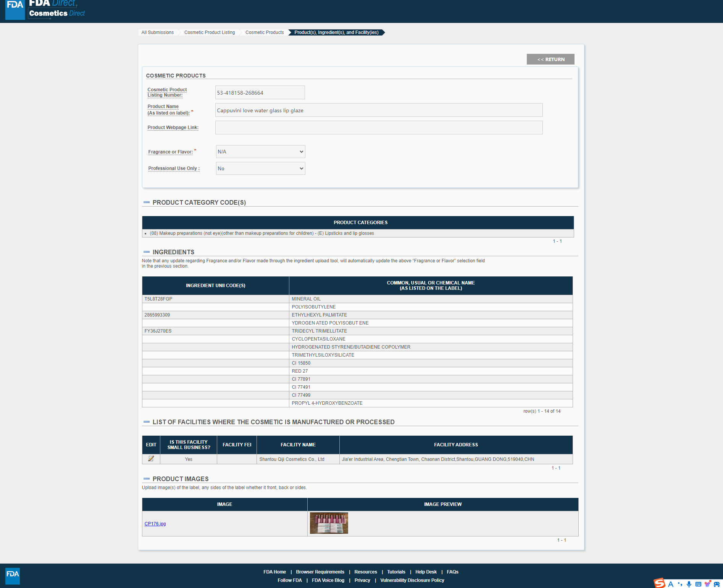Open the Fragrance or Flavor dropdown
The image size is (723, 588).
(x=260, y=152)
